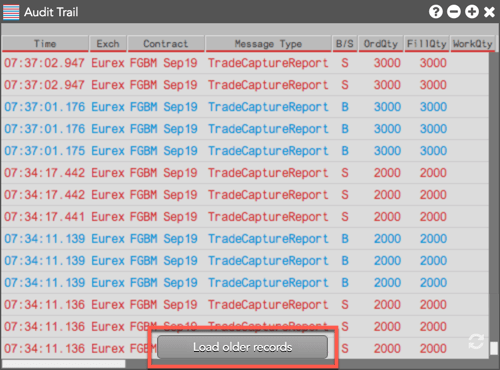
Task: Sort by the Time column header
Action: [x=45, y=44]
